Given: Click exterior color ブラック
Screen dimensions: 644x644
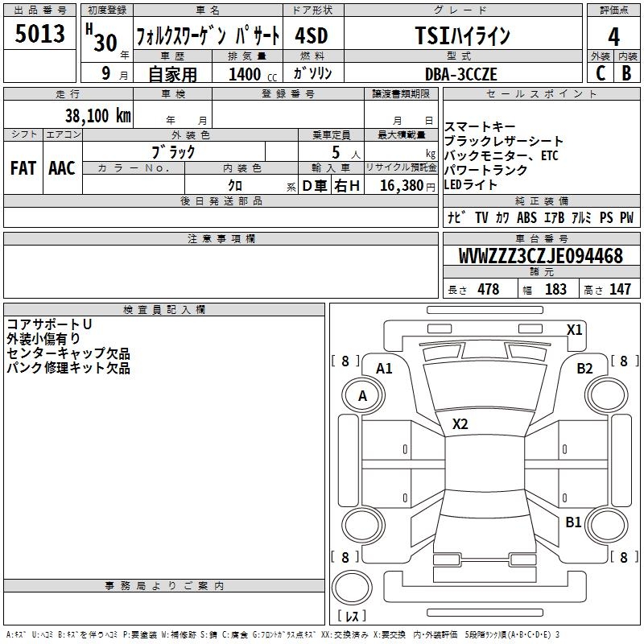Looking at the screenshot, I should click(173, 152).
